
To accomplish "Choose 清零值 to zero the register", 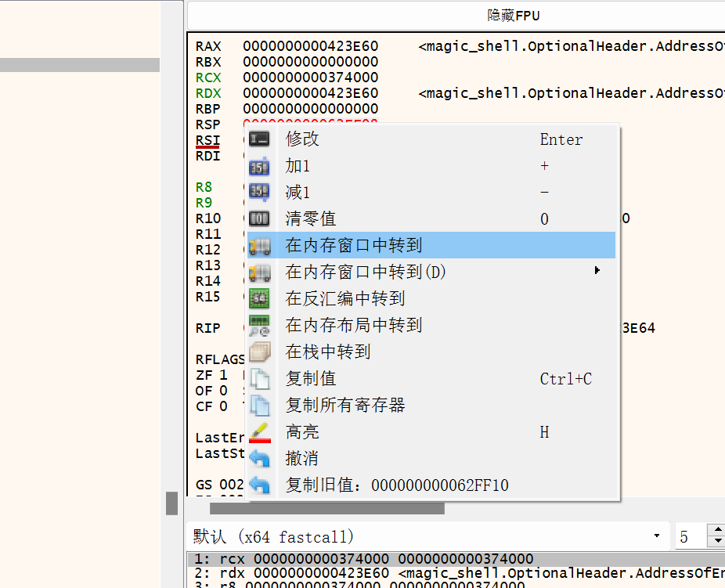I will coord(431,218).
